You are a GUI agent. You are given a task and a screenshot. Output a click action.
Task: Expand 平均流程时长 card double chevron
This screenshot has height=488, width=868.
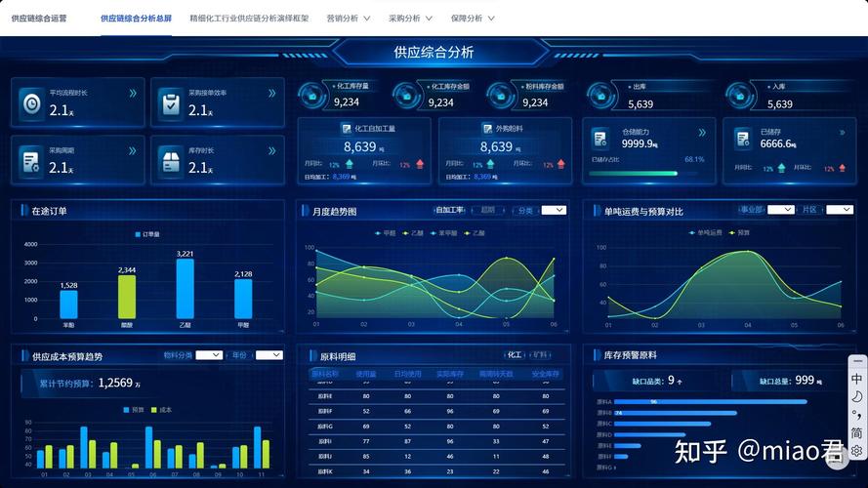click(133, 94)
